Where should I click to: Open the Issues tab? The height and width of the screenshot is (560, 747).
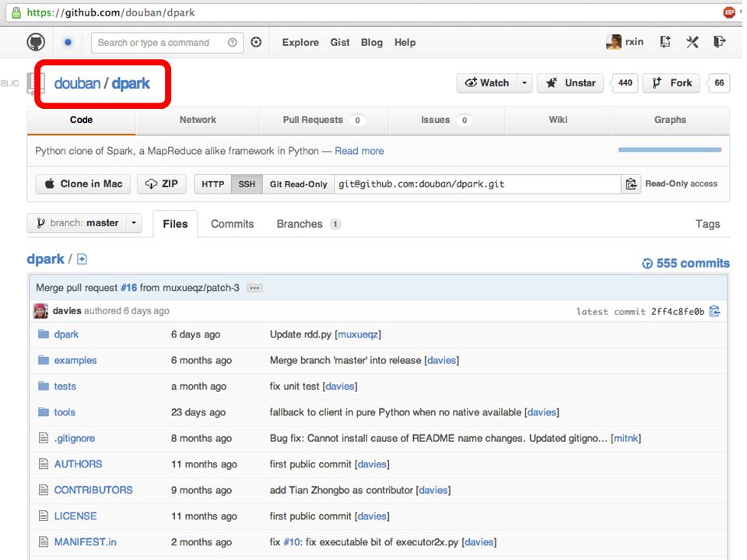click(447, 120)
